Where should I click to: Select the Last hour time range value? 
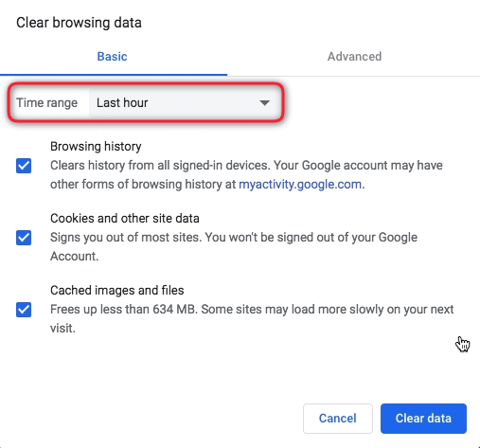pos(122,103)
